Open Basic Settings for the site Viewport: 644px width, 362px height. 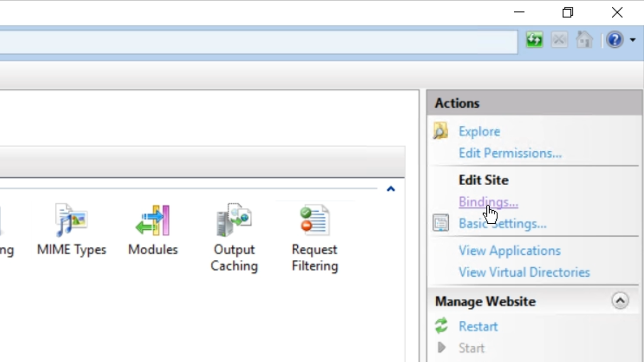502,224
